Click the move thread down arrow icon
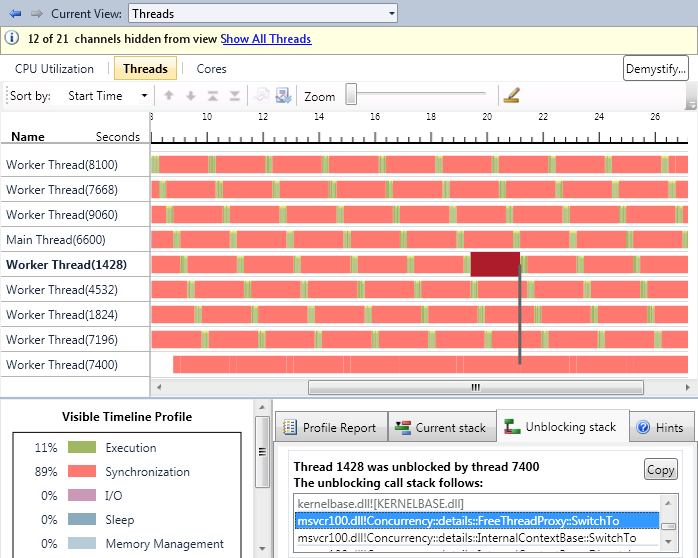Screen dimensions: 698x558 point(191,95)
